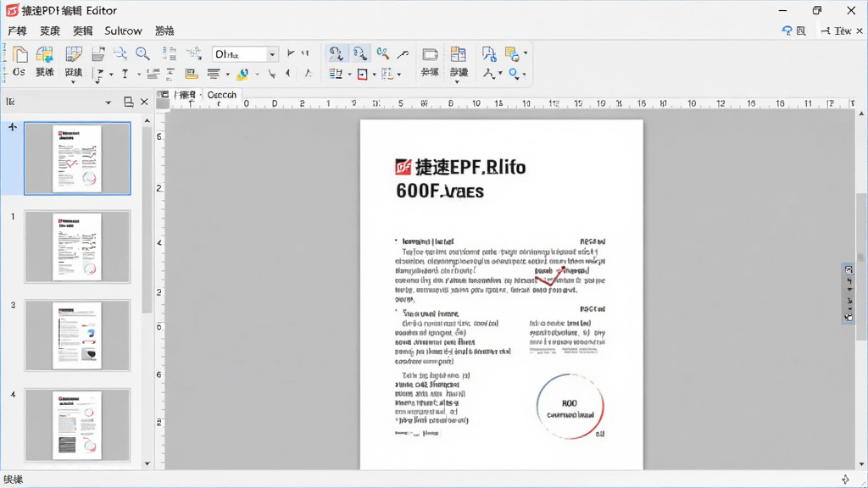The width and height of the screenshot is (868, 488).
Task: Open dropdown beside stacked pages icon
Action: [x=526, y=53]
